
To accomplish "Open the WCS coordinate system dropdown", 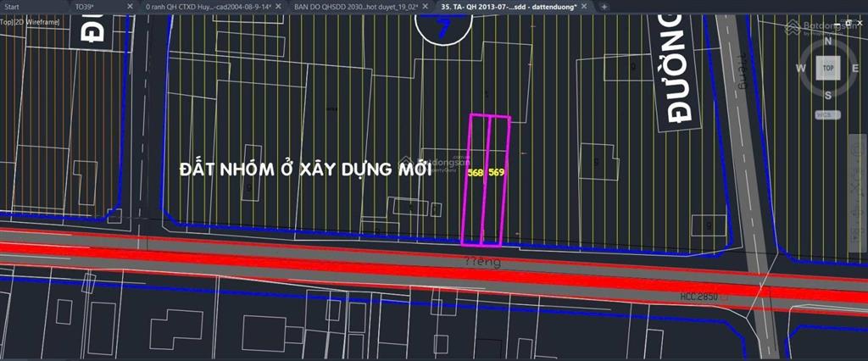I will click(827, 114).
